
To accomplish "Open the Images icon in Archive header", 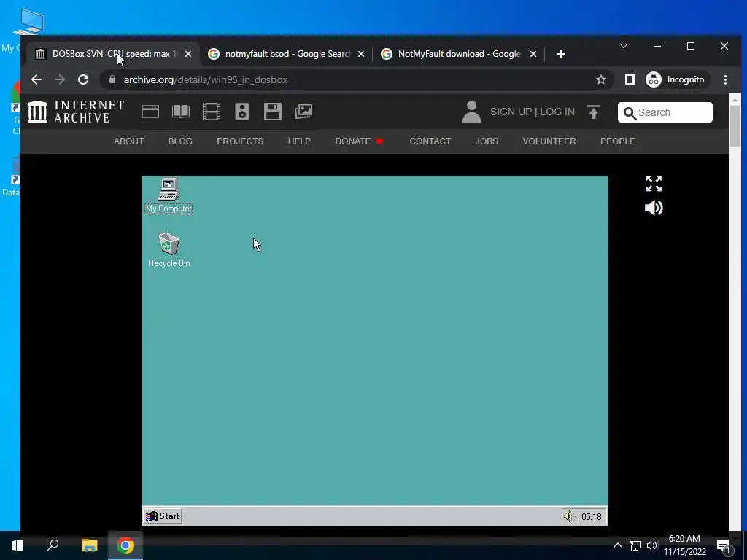I will 303,112.
